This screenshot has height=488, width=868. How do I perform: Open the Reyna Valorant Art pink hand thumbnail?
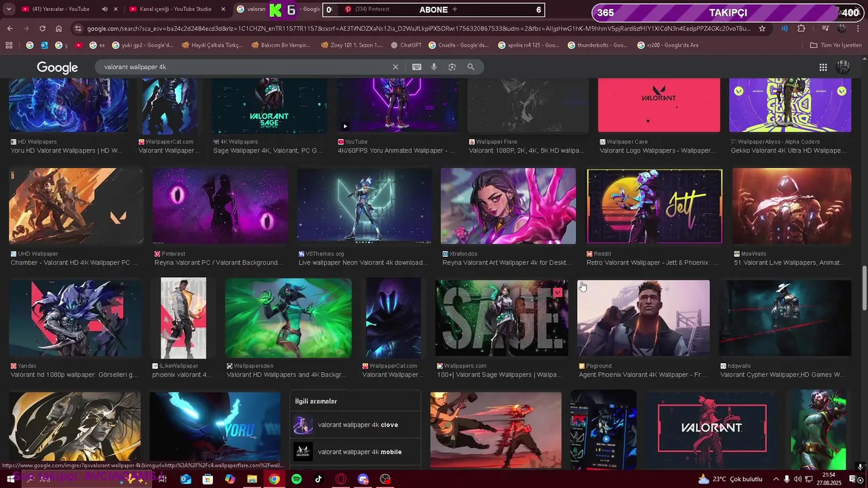coord(508,206)
